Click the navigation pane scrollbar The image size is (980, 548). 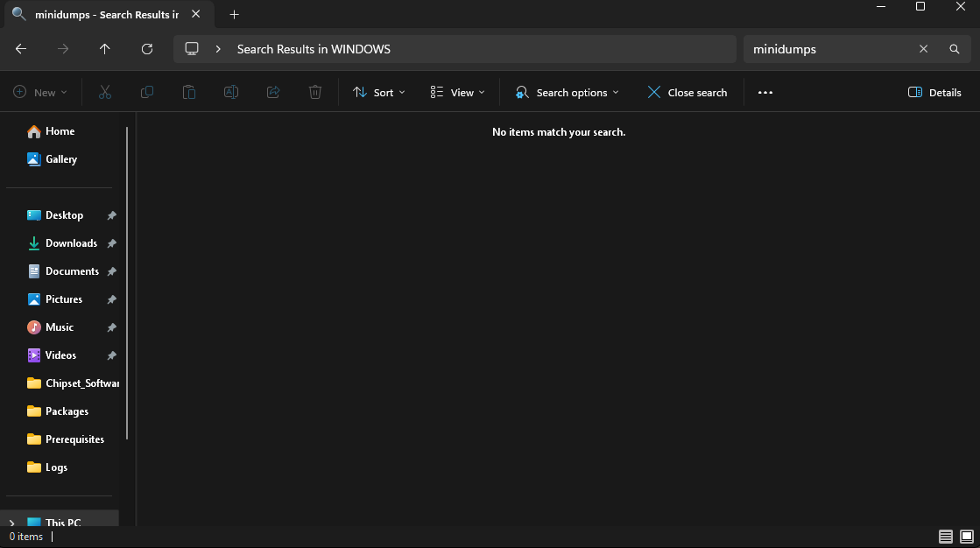click(127, 283)
